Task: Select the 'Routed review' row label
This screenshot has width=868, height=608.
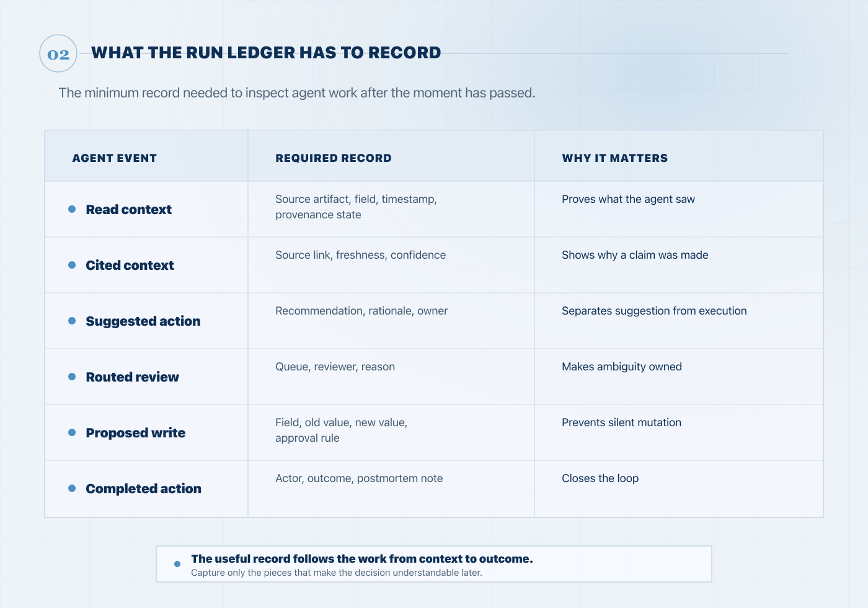Action: [x=133, y=377]
